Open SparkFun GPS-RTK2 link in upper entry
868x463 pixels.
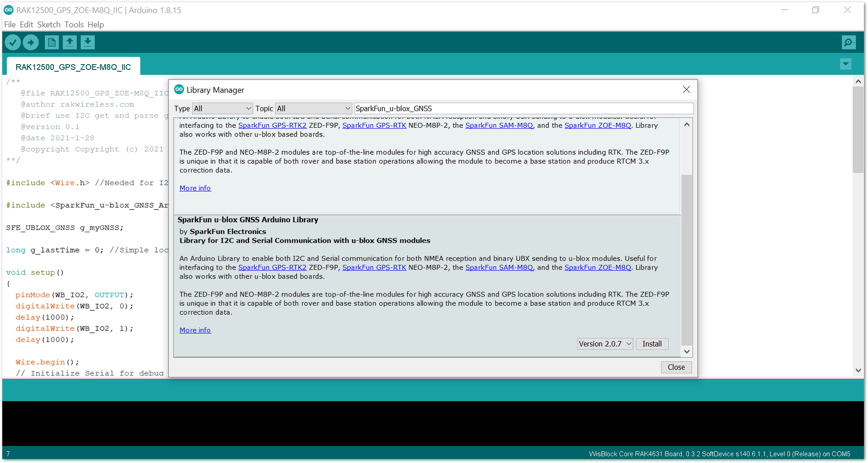coord(272,125)
